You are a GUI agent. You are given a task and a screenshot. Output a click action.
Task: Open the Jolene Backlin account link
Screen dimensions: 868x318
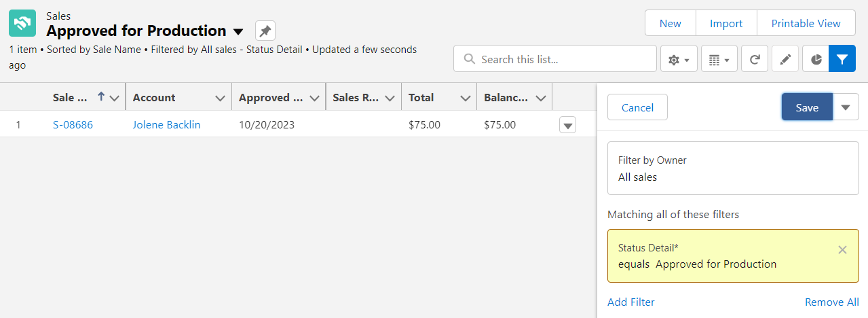(166, 125)
